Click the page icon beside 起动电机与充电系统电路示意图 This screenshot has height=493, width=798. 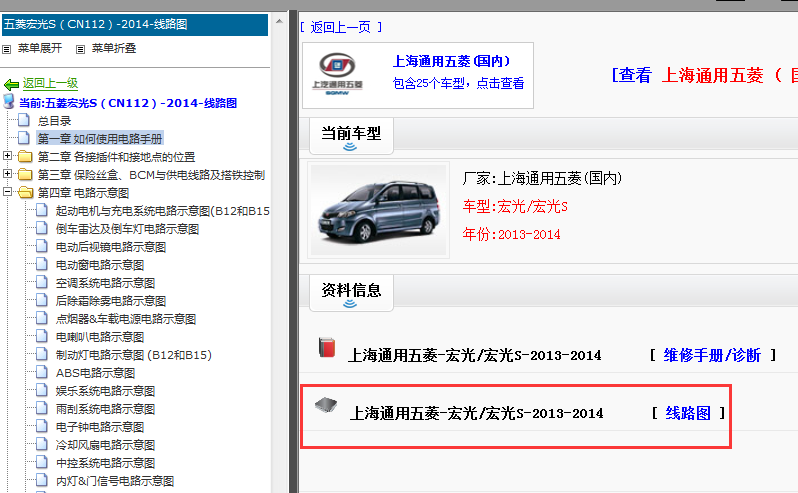tap(42, 210)
